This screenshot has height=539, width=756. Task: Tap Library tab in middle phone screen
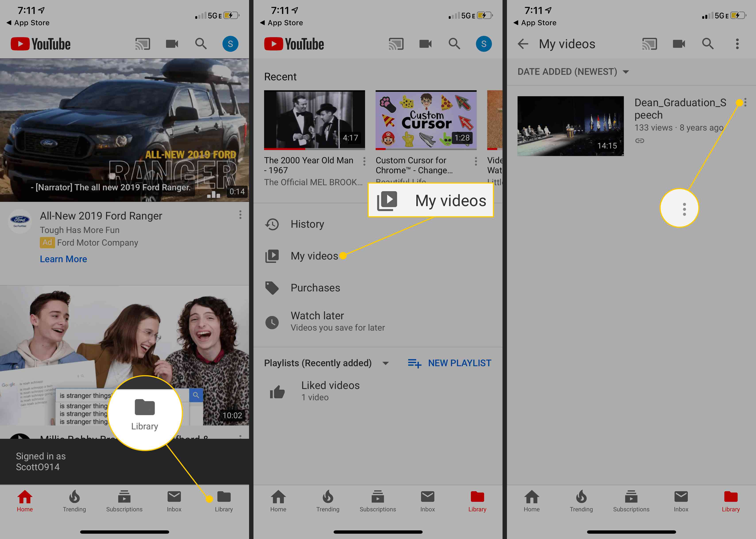pos(478,501)
